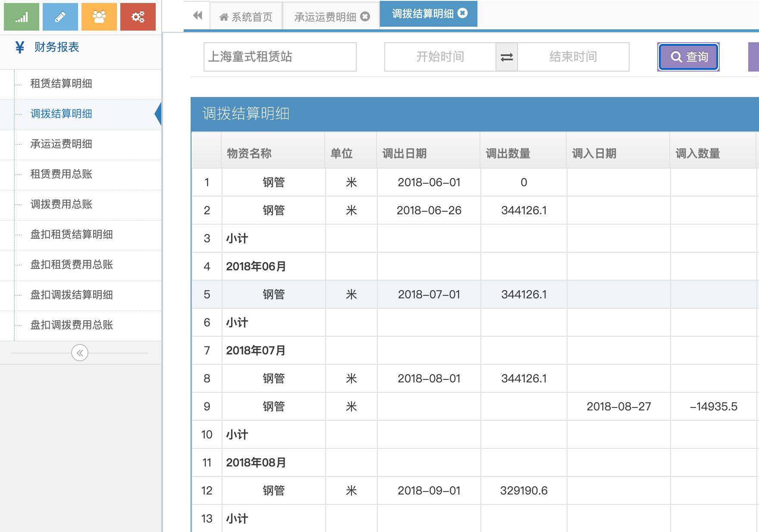
Task: Open 盘扣调拨费用总账 in the sidebar
Action: [x=72, y=325]
